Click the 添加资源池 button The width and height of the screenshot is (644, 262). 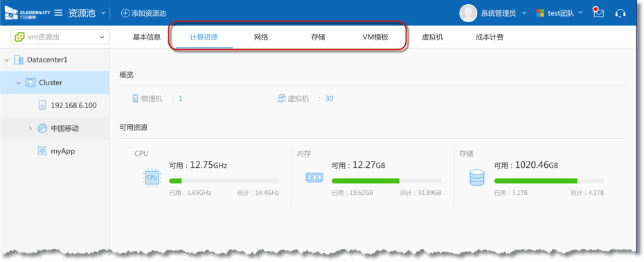[144, 13]
